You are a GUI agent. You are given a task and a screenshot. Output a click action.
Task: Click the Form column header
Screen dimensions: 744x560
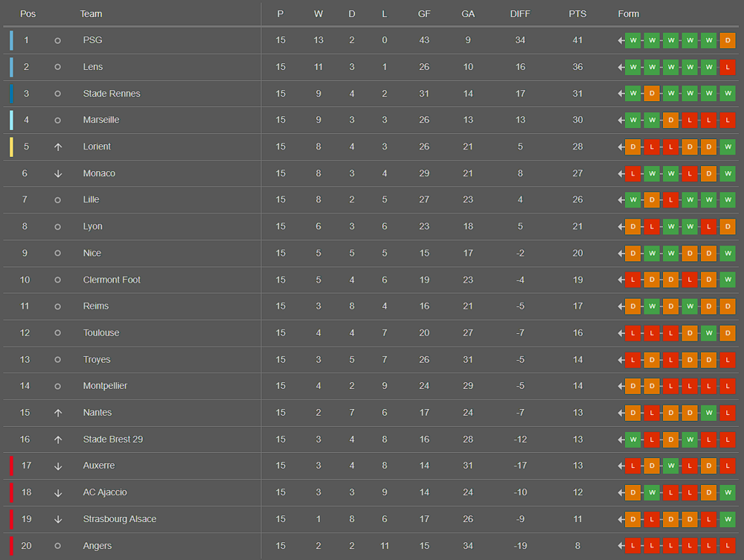click(x=629, y=14)
